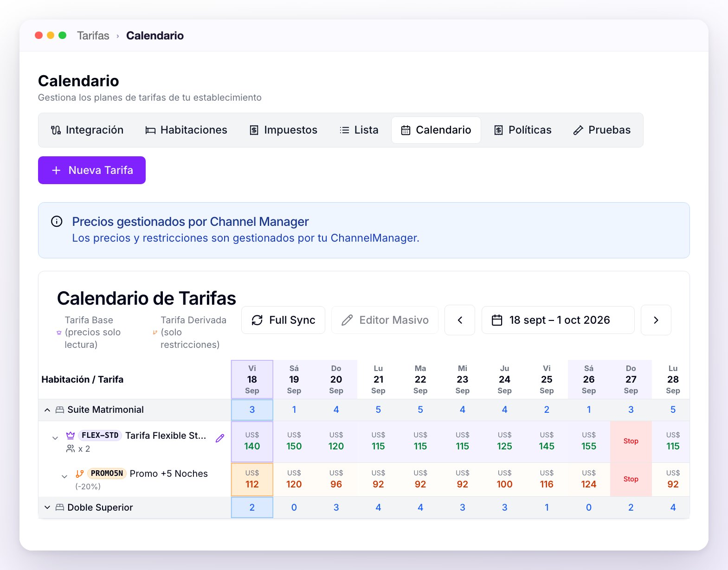Click the pencil edit icon for FLEX-STD
This screenshot has width=728, height=570.
(x=220, y=438)
